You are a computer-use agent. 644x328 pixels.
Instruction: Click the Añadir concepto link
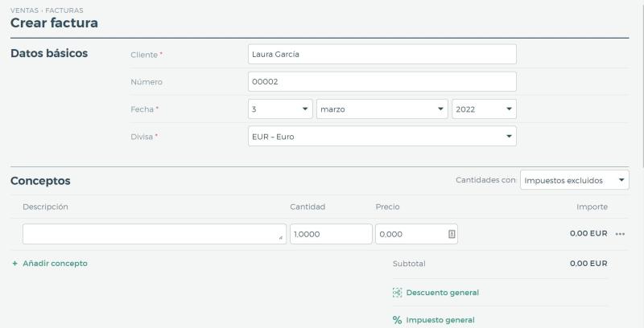55,263
